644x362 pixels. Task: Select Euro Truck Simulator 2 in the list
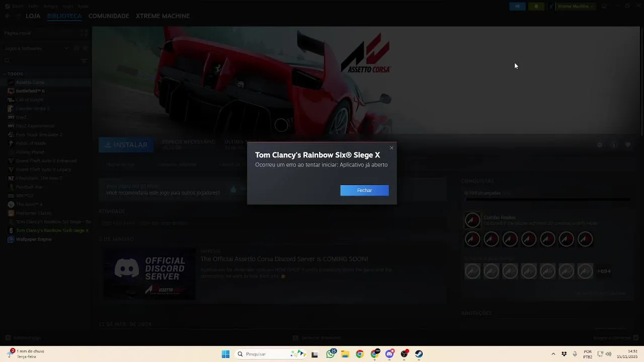(x=39, y=134)
